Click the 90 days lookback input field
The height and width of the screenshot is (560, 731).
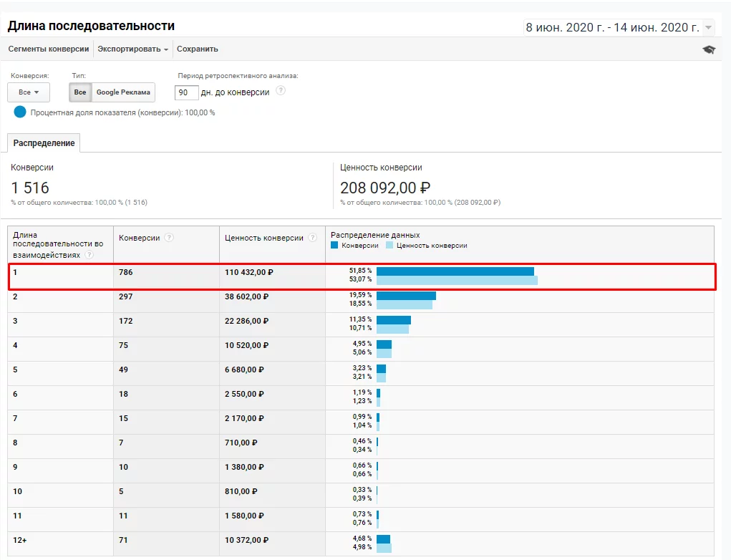coord(186,93)
